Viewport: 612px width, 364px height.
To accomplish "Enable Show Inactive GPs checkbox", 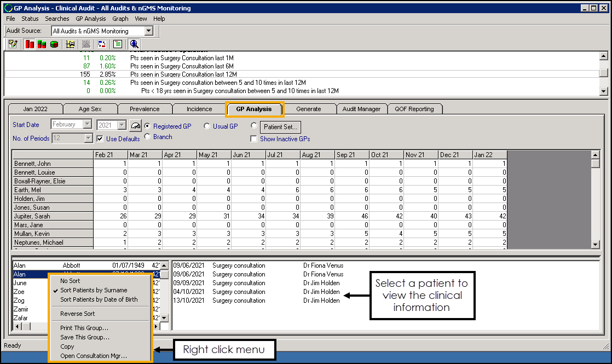I will point(253,139).
